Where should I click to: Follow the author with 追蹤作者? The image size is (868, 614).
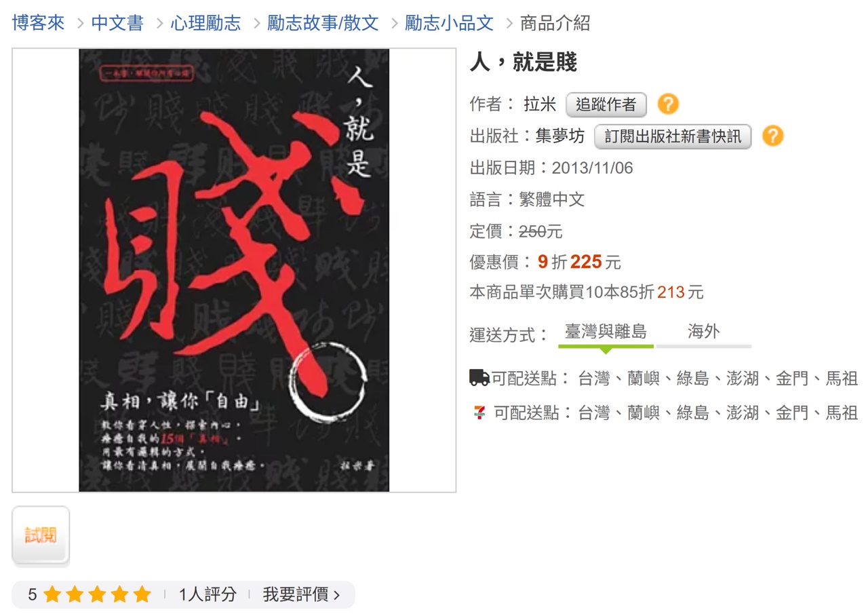tap(606, 104)
